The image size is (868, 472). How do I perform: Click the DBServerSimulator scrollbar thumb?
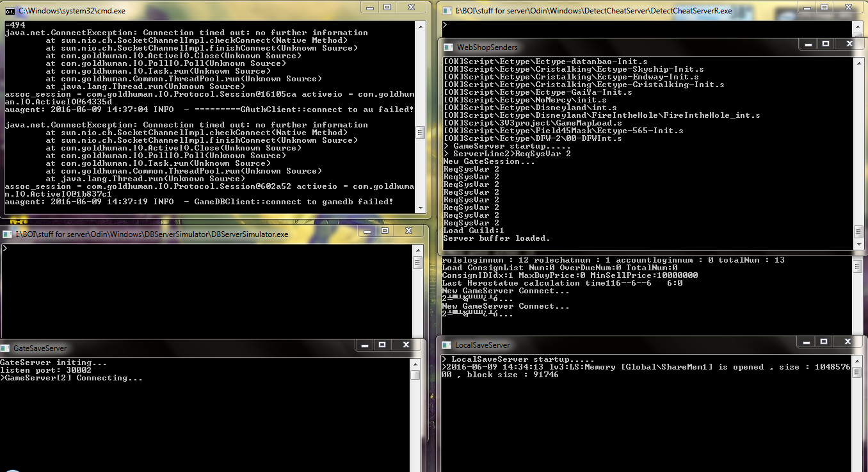point(417,263)
